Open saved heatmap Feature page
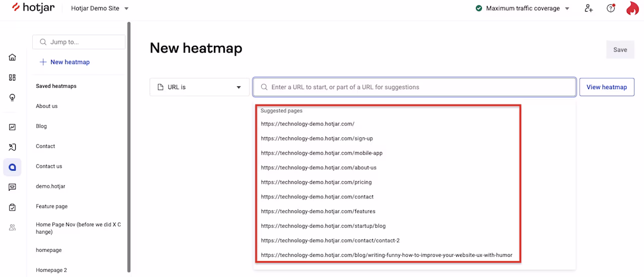 [51, 206]
